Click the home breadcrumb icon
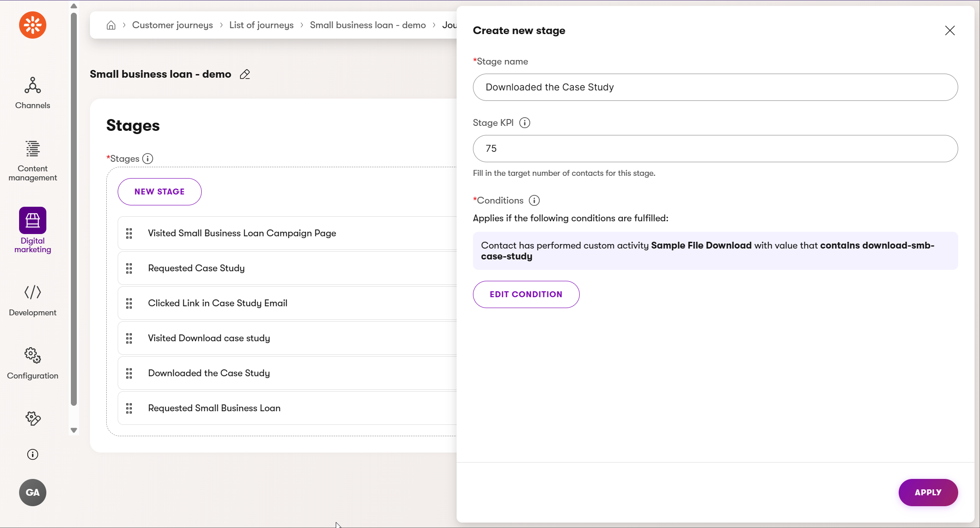The width and height of the screenshot is (980, 528). [111, 25]
